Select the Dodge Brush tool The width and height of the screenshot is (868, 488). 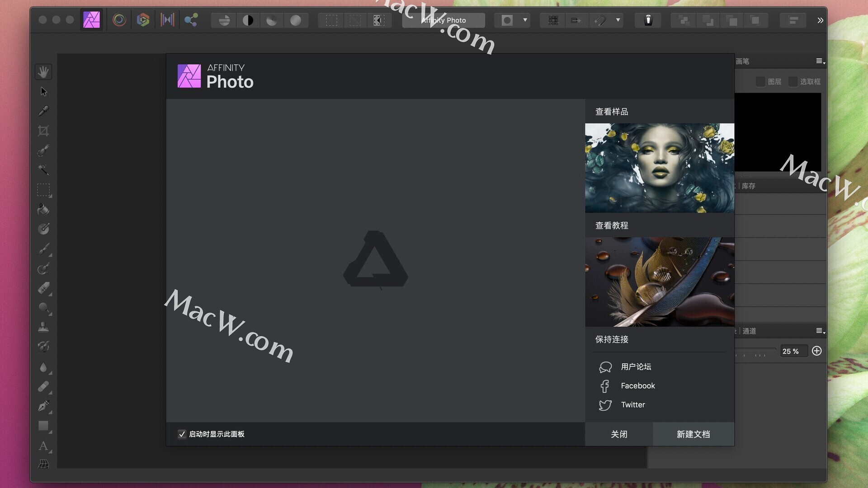pos(43,308)
